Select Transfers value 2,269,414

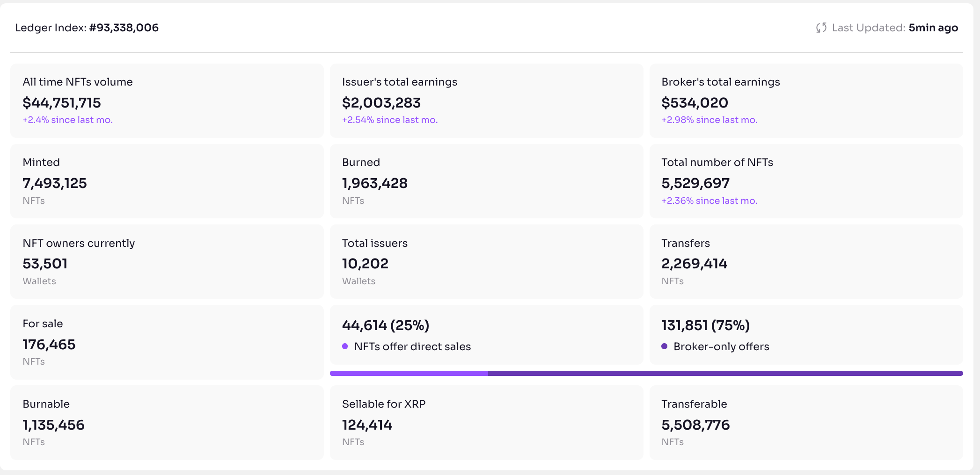pos(695,264)
